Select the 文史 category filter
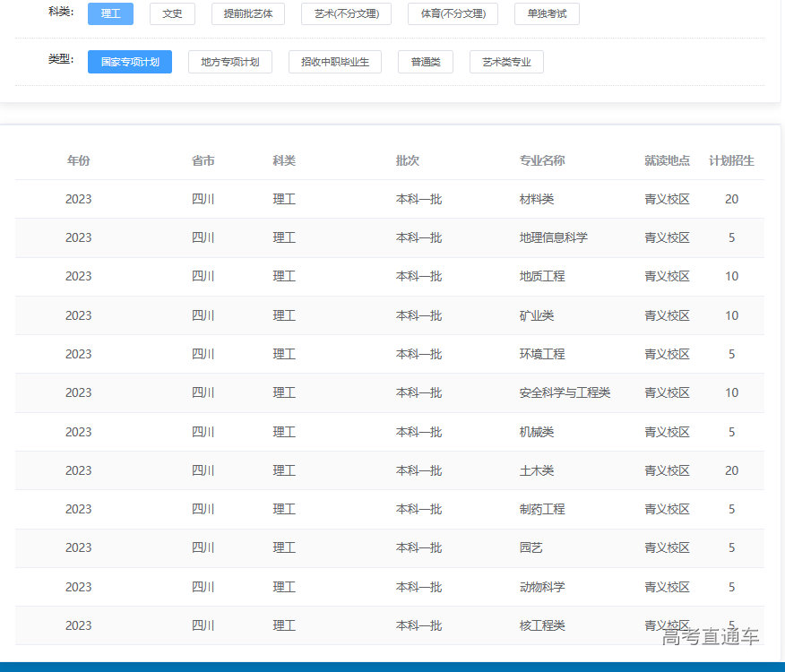The image size is (785, 672). click(x=172, y=13)
